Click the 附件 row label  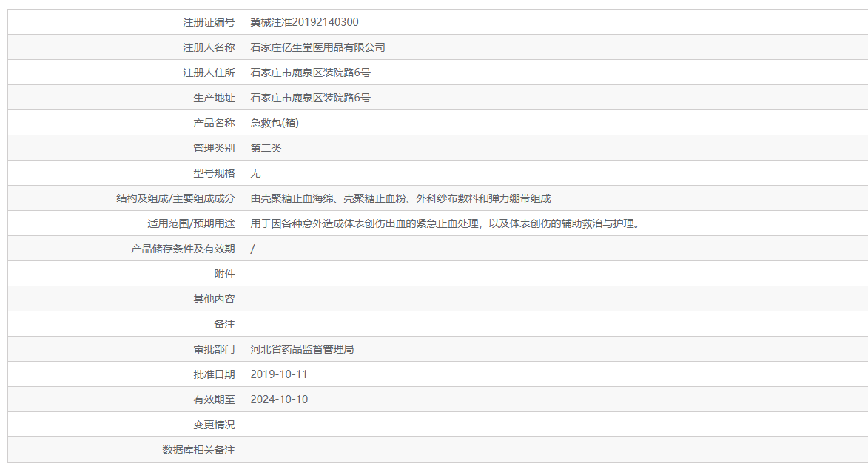point(224,274)
